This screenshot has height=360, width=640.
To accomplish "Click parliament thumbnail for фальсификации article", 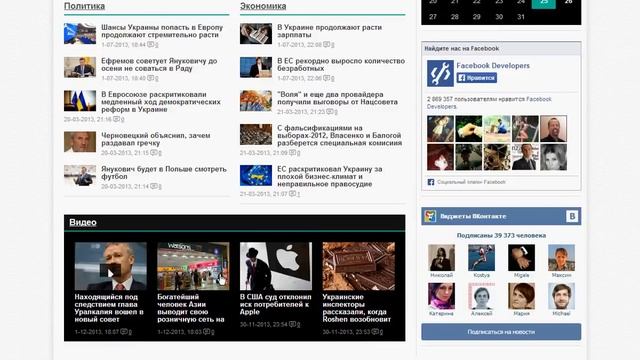I will point(256,134).
